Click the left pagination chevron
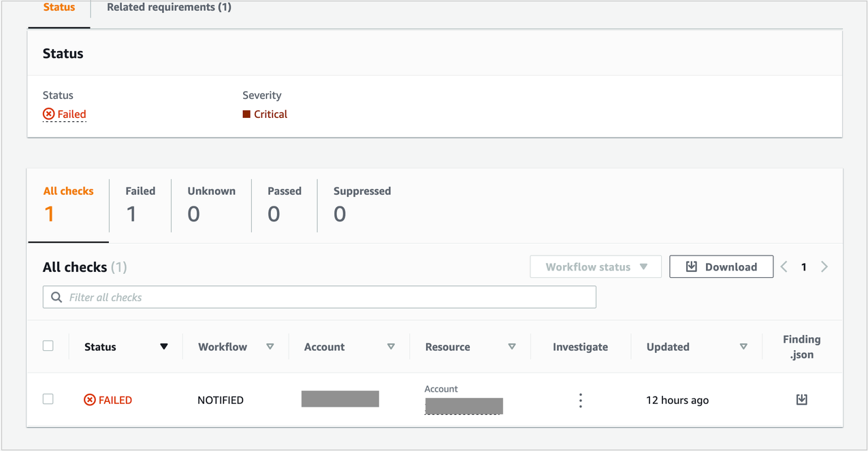 click(x=784, y=266)
